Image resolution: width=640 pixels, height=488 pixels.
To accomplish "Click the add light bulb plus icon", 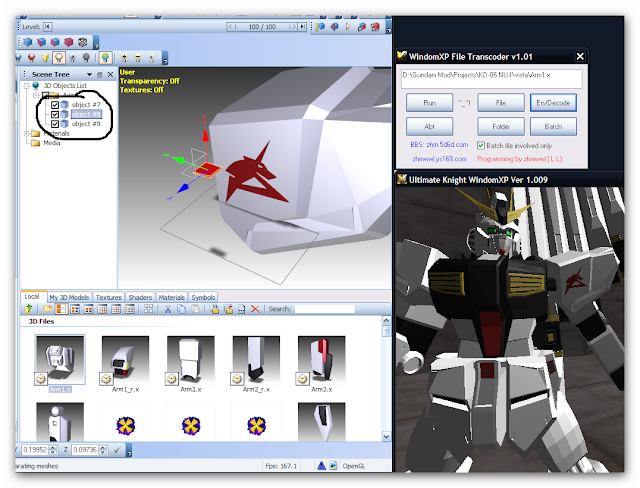I will click(124, 58).
